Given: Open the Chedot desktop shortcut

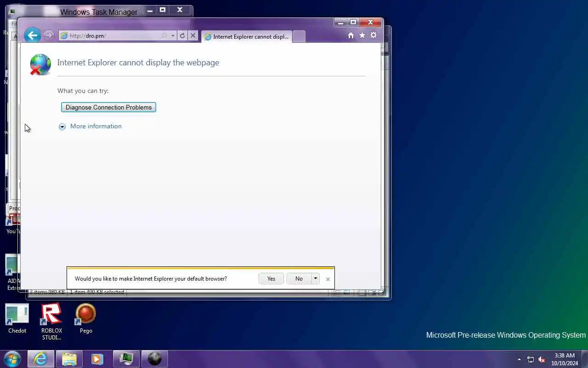Looking at the screenshot, I should 17,318.
